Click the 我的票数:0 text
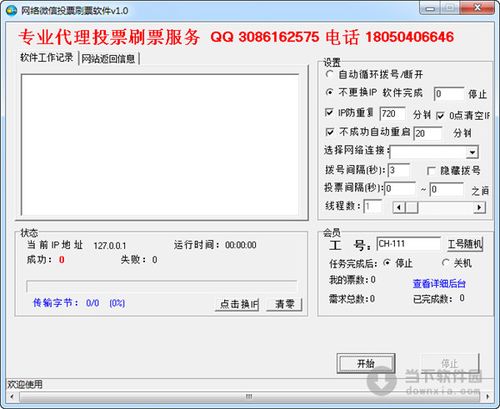 352,280
